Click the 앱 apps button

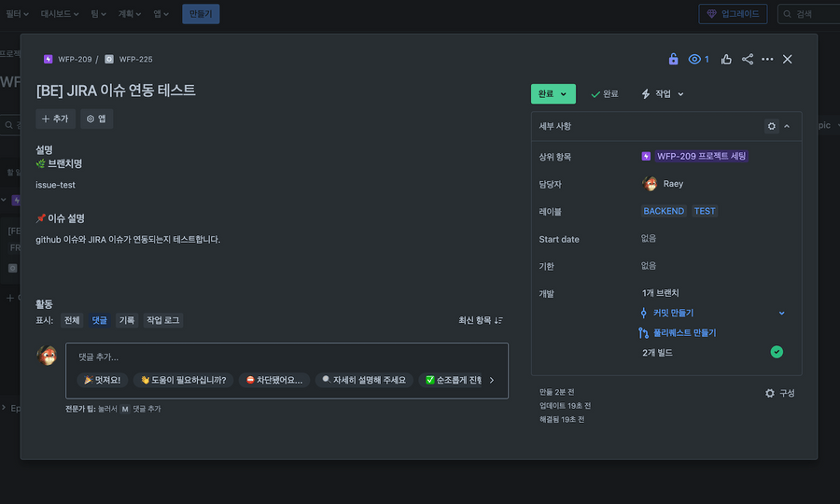point(96,119)
